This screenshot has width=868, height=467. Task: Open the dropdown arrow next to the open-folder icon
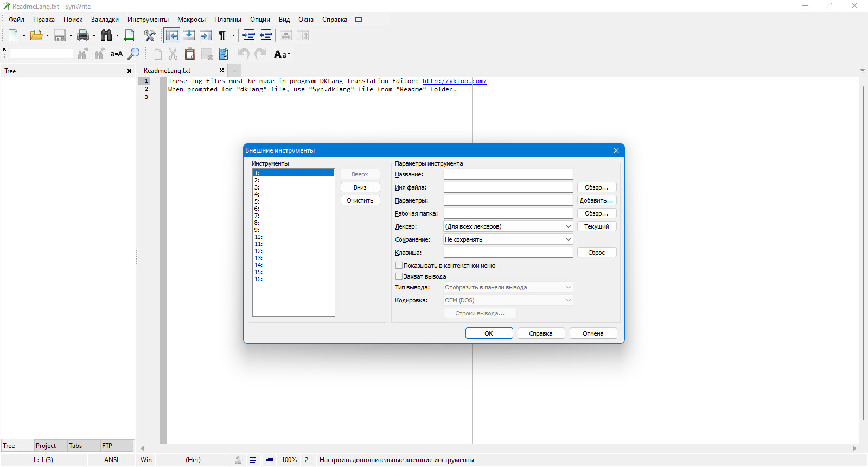point(47,36)
